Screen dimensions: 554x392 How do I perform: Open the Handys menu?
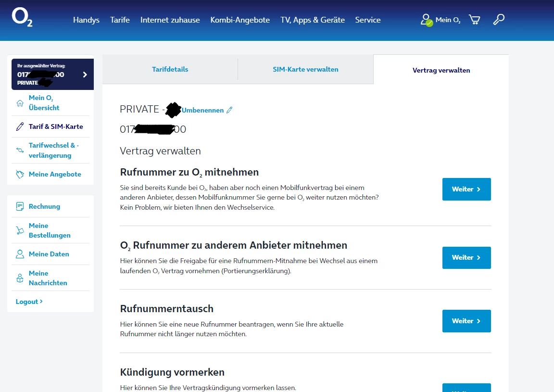point(86,20)
